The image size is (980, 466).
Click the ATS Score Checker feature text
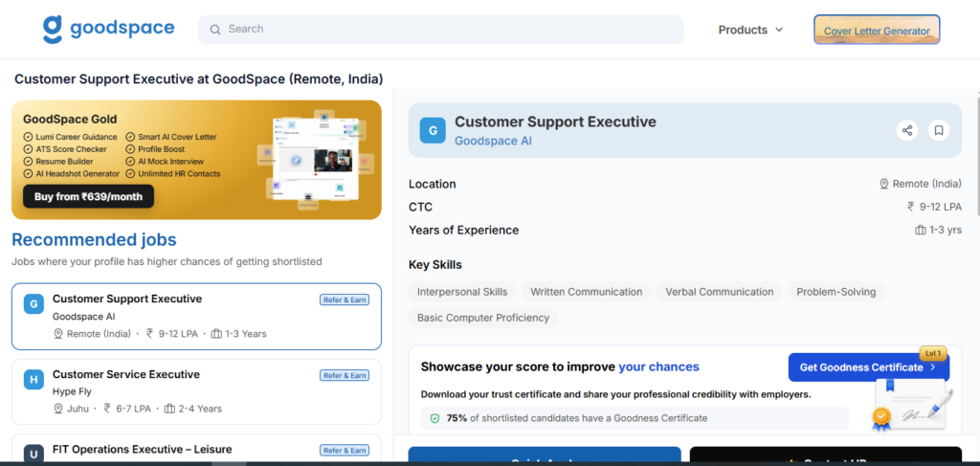click(71, 149)
